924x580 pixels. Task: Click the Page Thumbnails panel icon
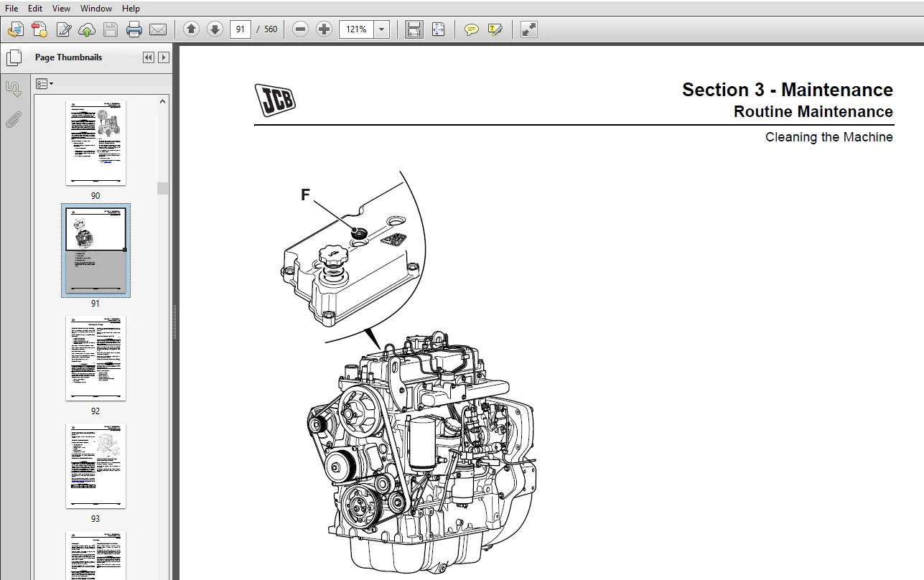tap(14, 58)
